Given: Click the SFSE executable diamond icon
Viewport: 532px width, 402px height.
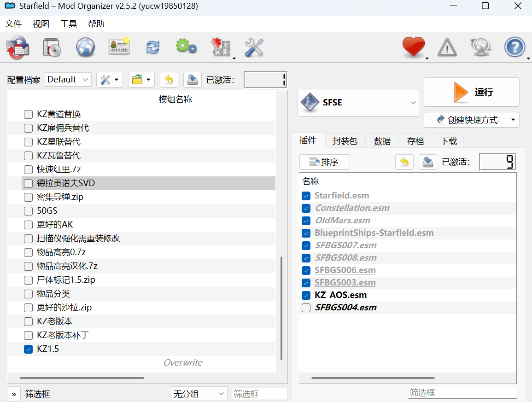Looking at the screenshot, I should pos(310,102).
